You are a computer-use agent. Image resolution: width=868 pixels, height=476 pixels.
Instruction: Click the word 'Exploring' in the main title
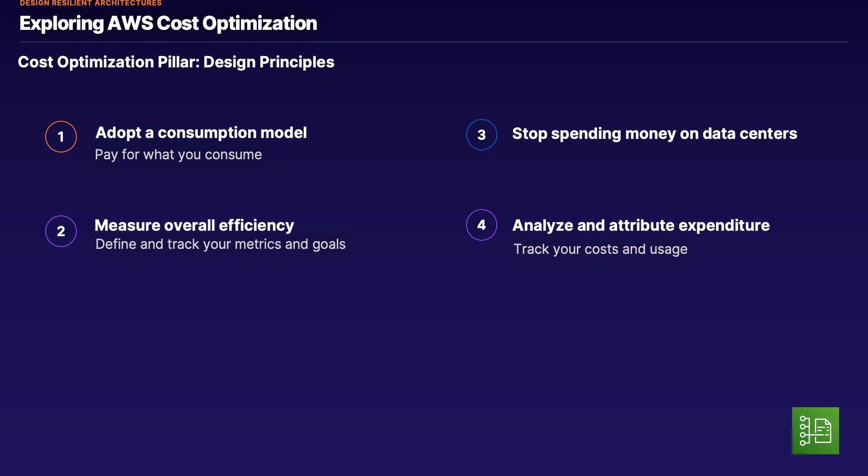tap(61, 24)
